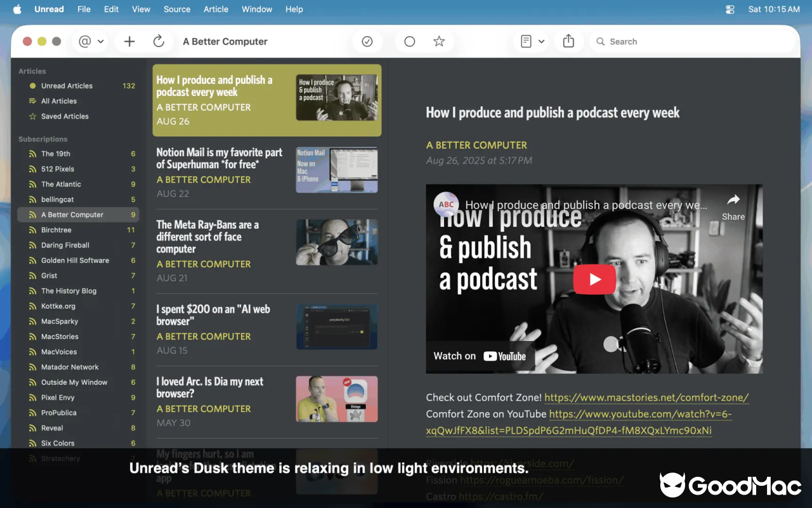The image size is (812, 508).
Task: Click the All Articles list icon
Action: 32,101
